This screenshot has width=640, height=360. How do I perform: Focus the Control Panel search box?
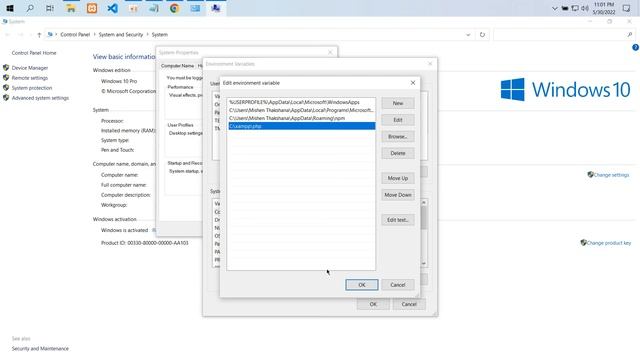pyautogui.click(x=564, y=35)
